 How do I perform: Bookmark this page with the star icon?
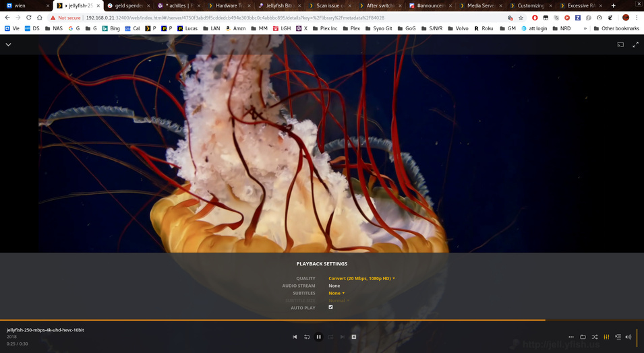521,18
